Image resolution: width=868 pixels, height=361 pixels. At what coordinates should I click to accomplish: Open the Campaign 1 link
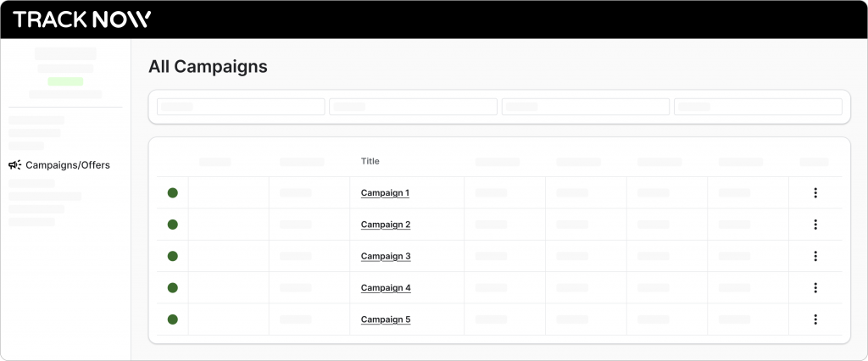(x=385, y=193)
